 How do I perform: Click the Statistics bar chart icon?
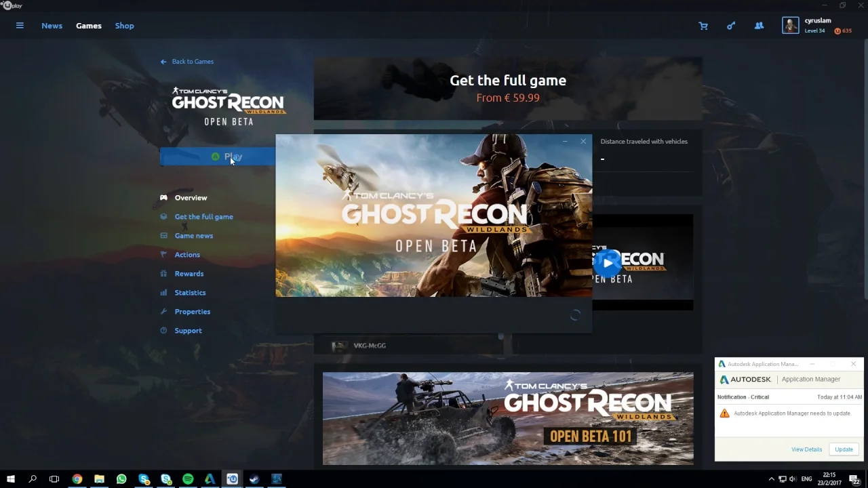(x=163, y=293)
